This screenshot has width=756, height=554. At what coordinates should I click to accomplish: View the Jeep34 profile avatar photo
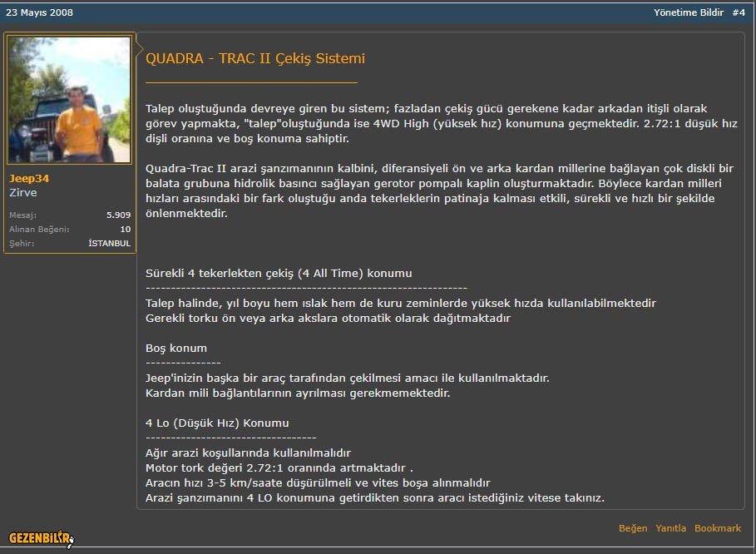[x=69, y=100]
